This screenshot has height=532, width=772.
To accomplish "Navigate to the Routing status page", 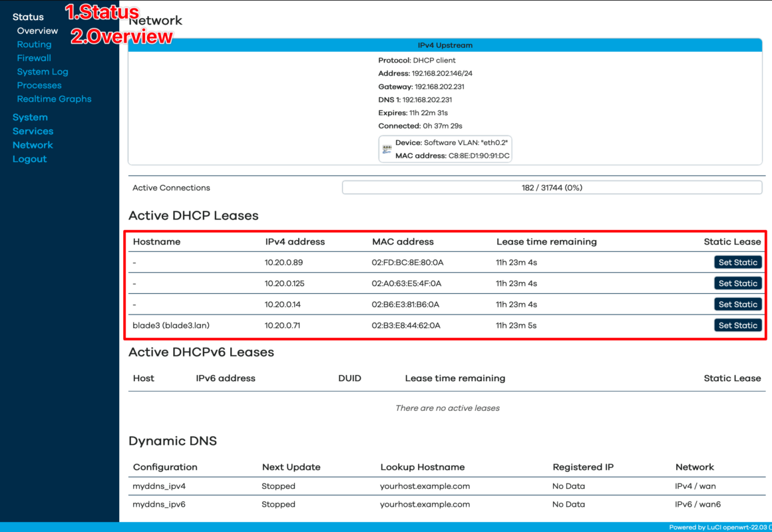I will (34, 44).
